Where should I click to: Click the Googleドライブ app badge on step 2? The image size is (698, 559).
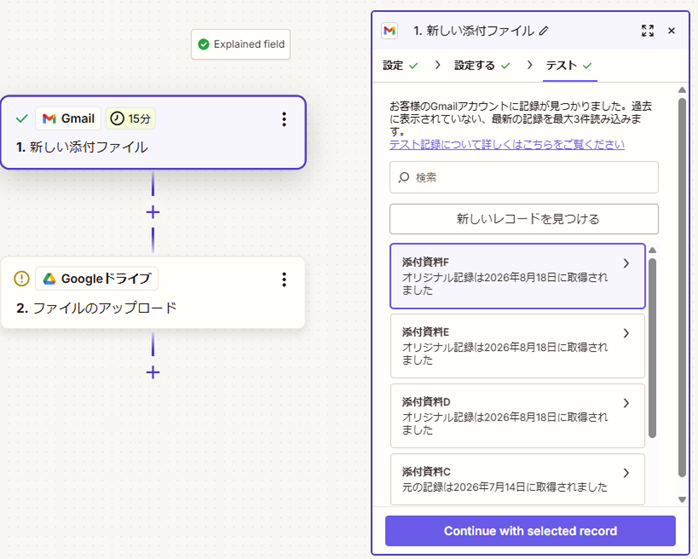(x=97, y=279)
